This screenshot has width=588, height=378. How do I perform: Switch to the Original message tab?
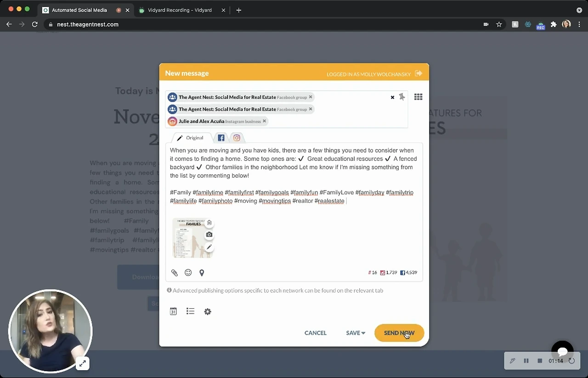pos(190,138)
